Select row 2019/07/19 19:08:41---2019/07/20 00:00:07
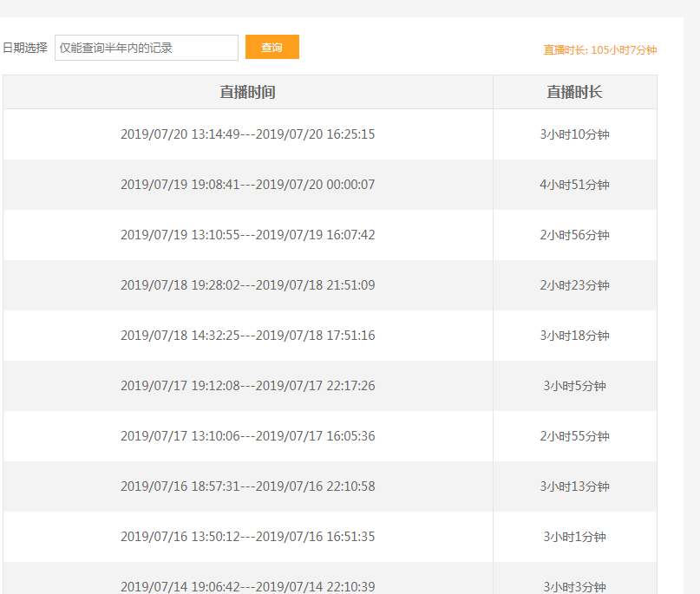The height and width of the screenshot is (594, 700). pos(330,185)
